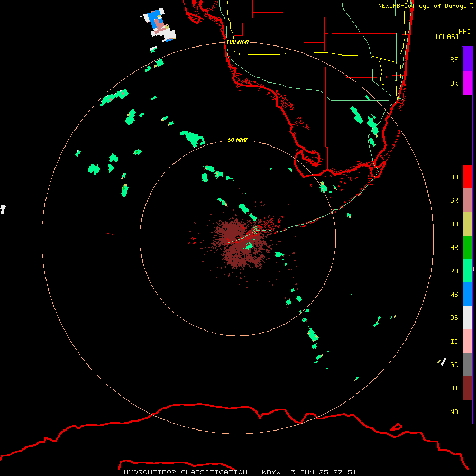Click the NEXLAB-College of DuPage credit text
Screen dimensions: 476x476
[425, 6]
